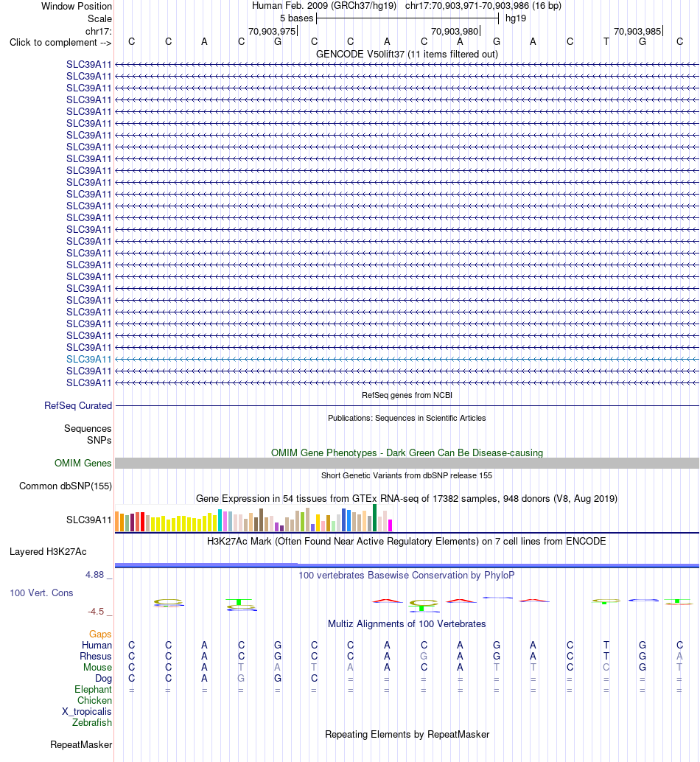Click the 'Scale' track label
The height and width of the screenshot is (762, 700).
[x=99, y=19]
